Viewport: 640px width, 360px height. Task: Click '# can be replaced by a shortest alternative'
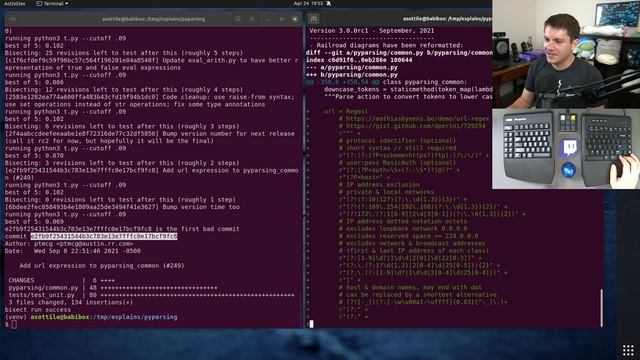click(418, 295)
